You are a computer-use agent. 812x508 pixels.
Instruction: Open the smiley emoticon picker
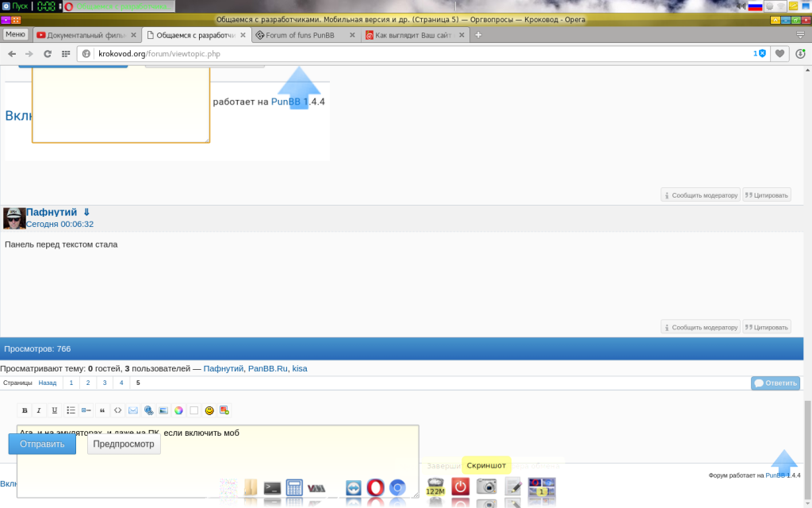[209, 410]
